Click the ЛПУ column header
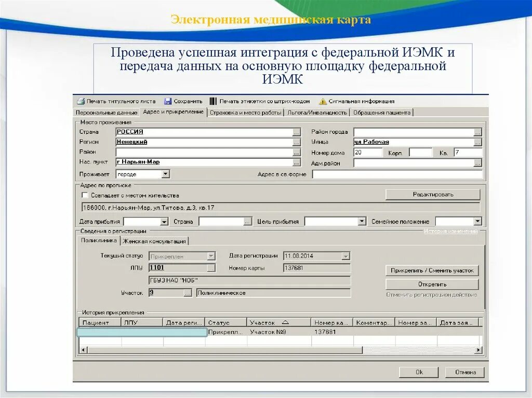532x398 pixels. click(x=142, y=322)
